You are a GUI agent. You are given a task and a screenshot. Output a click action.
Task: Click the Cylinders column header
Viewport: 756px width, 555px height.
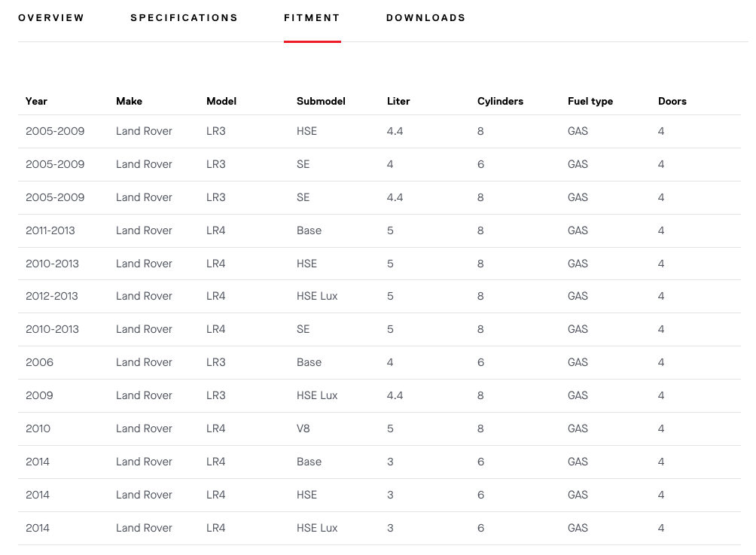coord(500,101)
